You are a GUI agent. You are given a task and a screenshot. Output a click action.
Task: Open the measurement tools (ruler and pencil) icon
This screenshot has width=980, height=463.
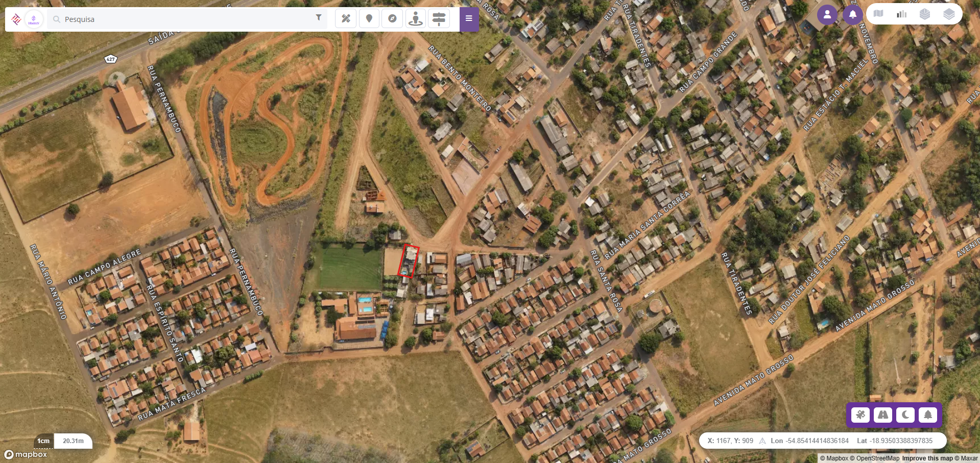pyautogui.click(x=346, y=19)
